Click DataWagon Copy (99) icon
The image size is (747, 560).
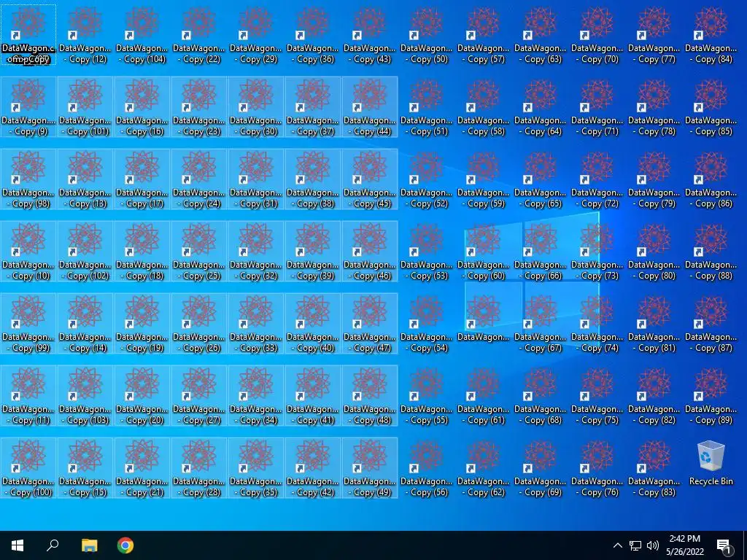[28, 323]
